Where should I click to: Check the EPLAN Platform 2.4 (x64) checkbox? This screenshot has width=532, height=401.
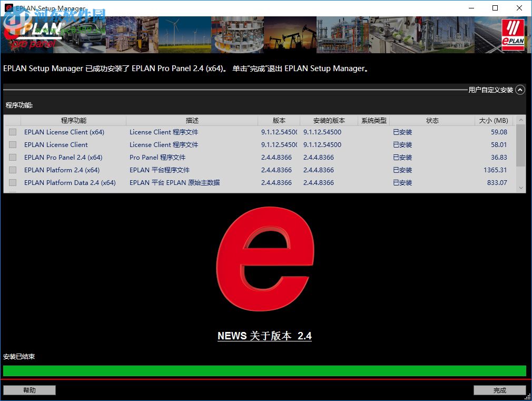click(x=12, y=170)
